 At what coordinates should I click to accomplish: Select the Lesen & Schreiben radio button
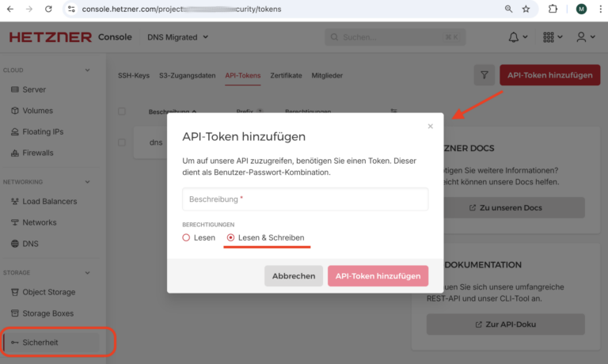click(230, 237)
